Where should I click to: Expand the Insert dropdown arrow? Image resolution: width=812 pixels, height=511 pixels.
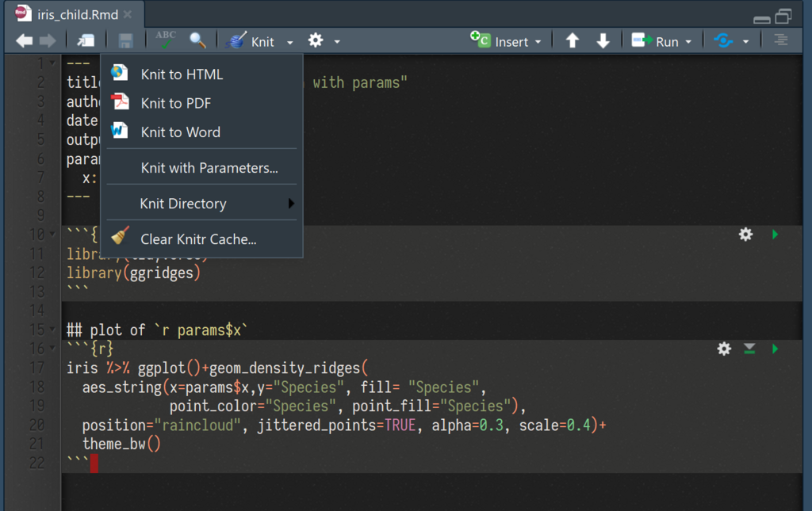click(538, 42)
